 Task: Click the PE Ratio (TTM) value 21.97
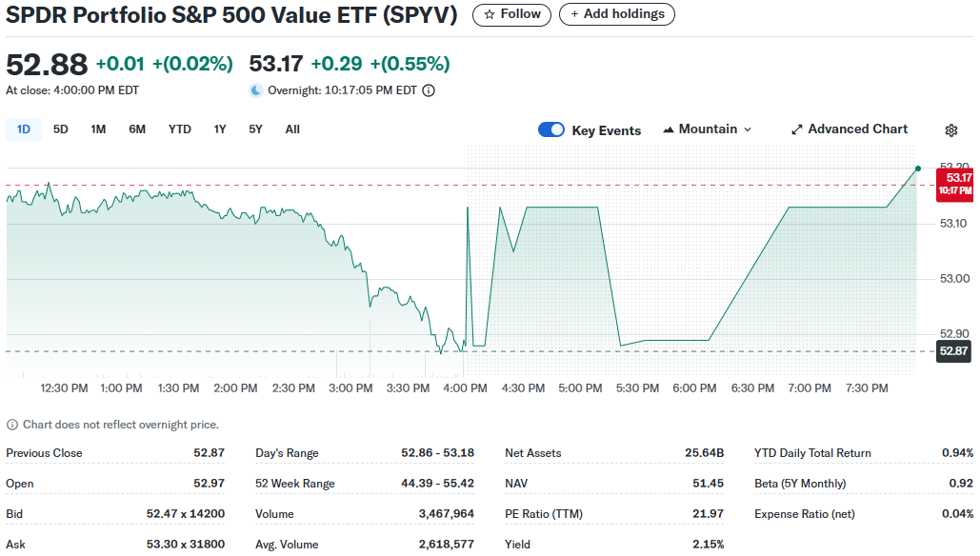pos(709,514)
